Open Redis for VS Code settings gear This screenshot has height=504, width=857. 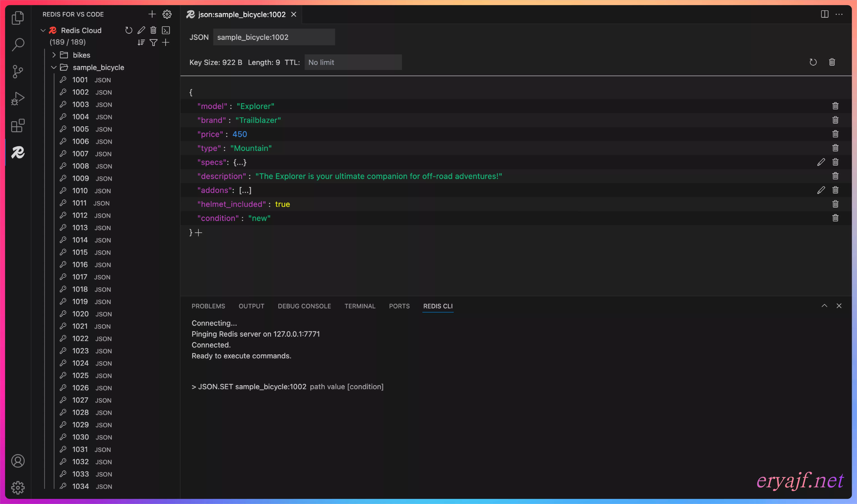[167, 14]
